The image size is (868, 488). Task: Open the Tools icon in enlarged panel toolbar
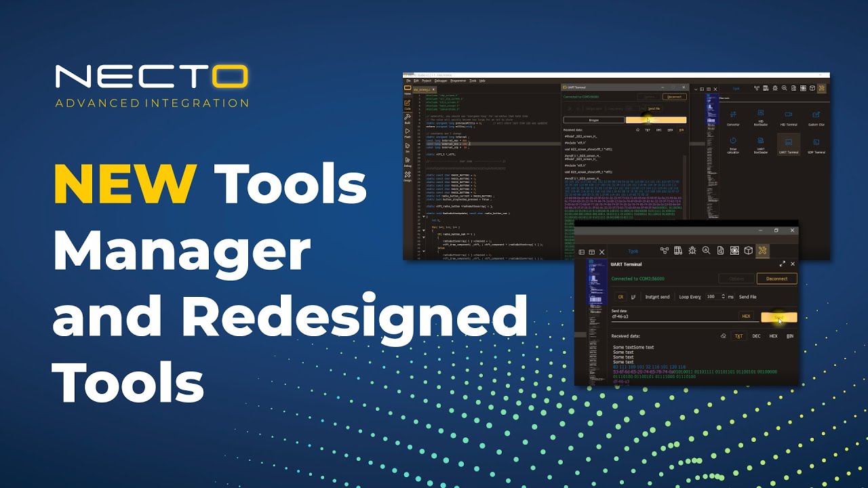[x=763, y=251]
